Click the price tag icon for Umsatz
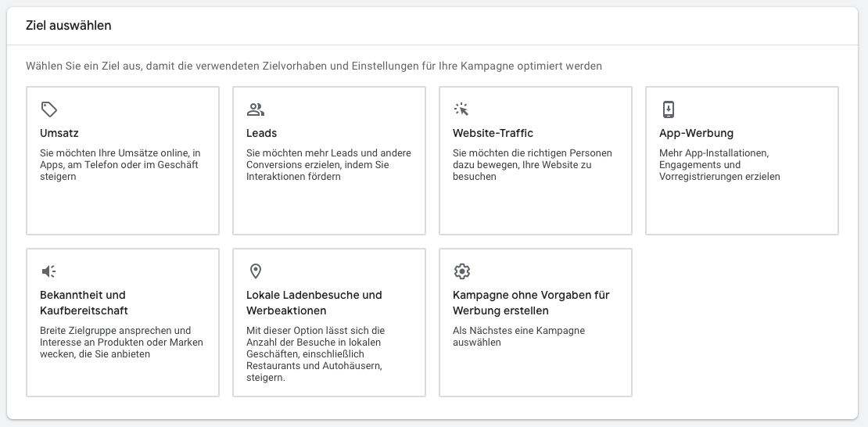 pyautogui.click(x=49, y=109)
